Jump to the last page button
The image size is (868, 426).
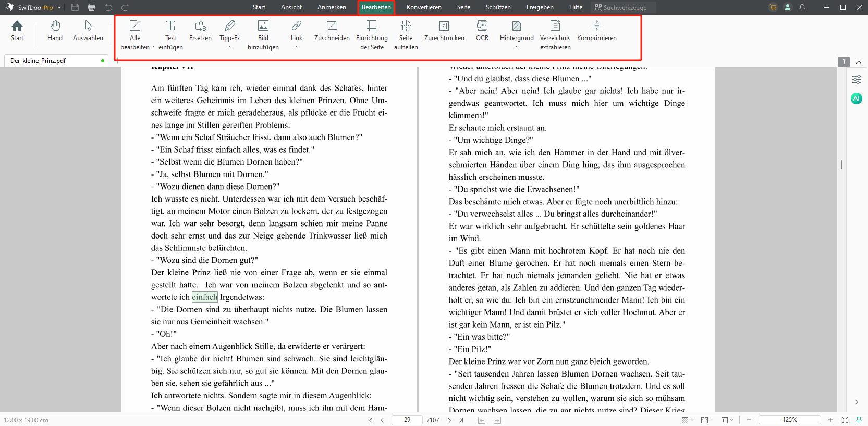coord(461,420)
